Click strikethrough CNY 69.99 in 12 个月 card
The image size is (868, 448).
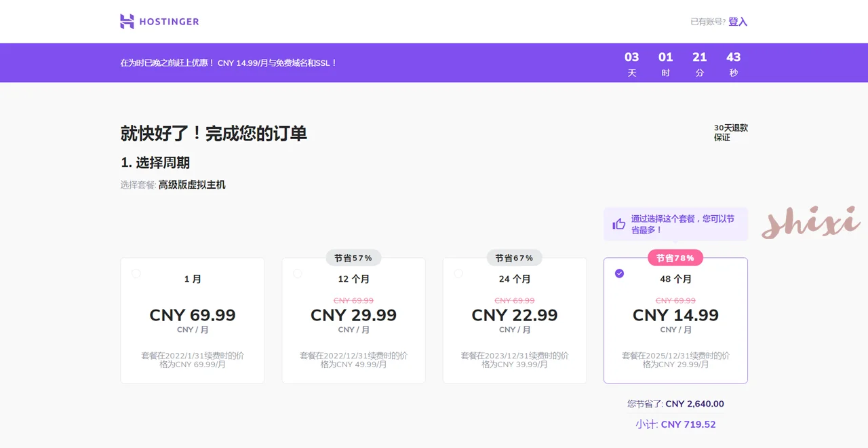[x=353, y=300]
